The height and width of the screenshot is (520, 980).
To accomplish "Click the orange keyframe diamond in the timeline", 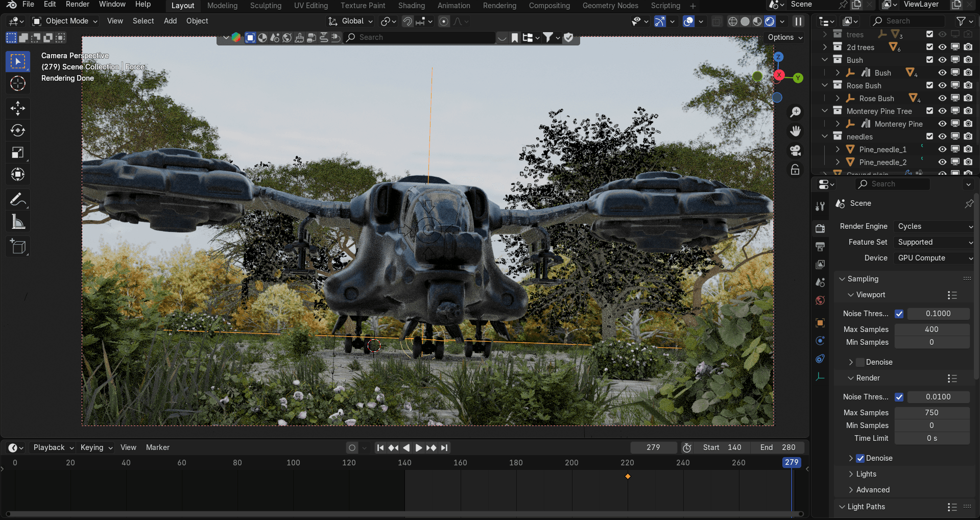I will (628, 477).
